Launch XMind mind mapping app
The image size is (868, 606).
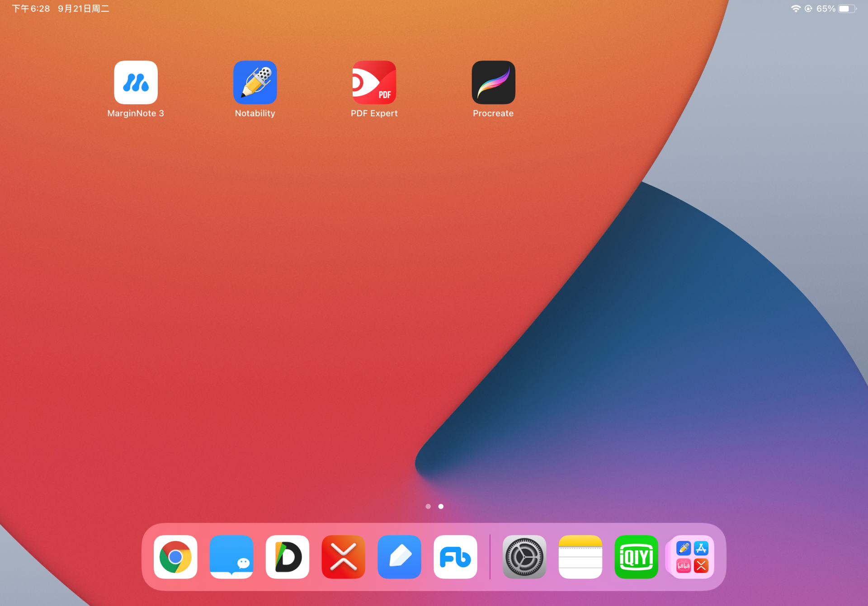coord(343,557)
